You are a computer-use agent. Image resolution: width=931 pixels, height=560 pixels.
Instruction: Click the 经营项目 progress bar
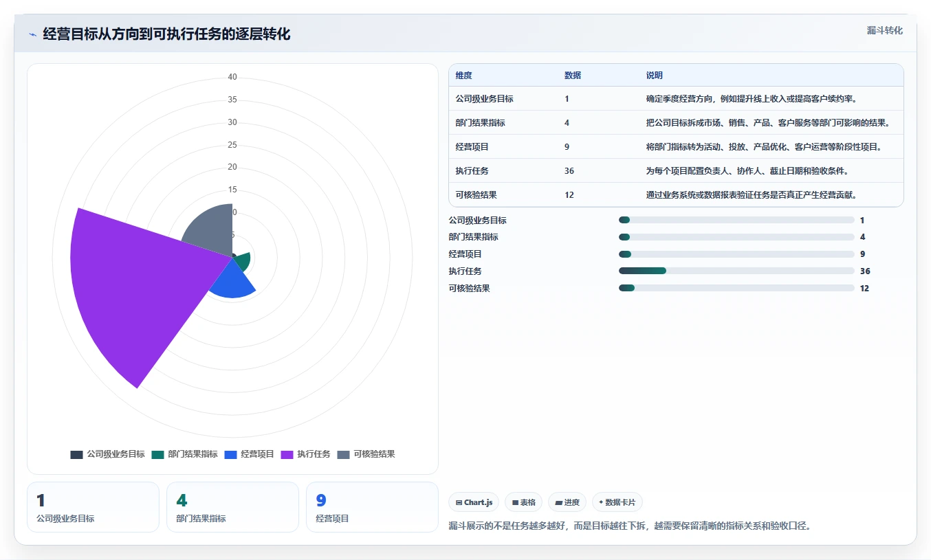(x=736, y=254)
